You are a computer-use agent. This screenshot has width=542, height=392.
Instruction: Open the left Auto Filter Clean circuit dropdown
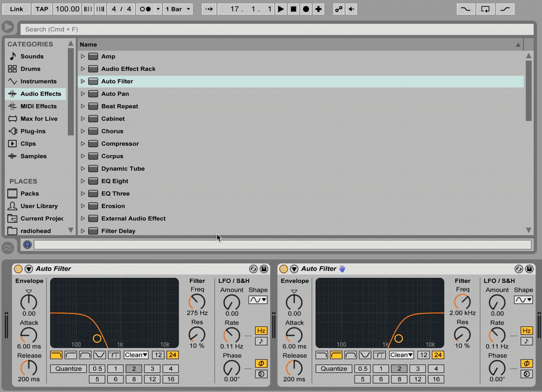[136, 355]
